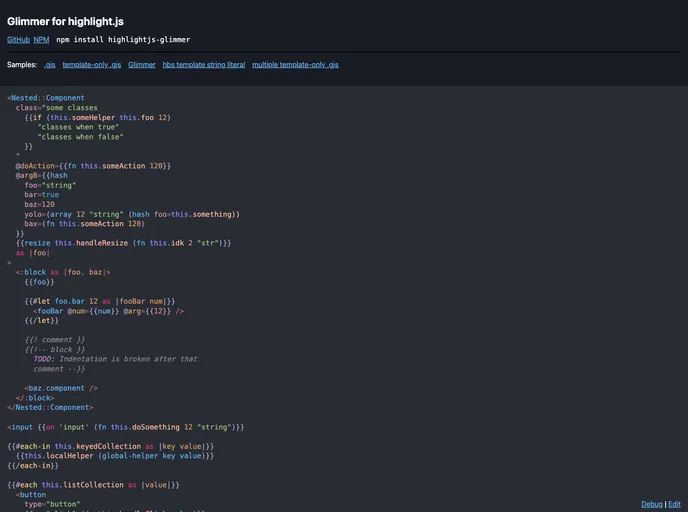This screenshot has height=512, width=688.
Task: Click the 'bax=(fn this.someAction 120)' line
Action: tap(84, 224)
